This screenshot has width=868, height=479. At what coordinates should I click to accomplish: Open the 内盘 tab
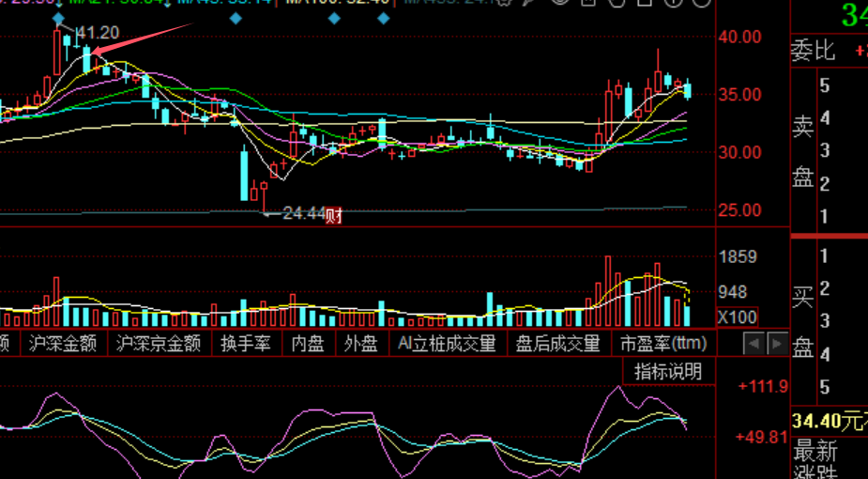pos(308,344)
